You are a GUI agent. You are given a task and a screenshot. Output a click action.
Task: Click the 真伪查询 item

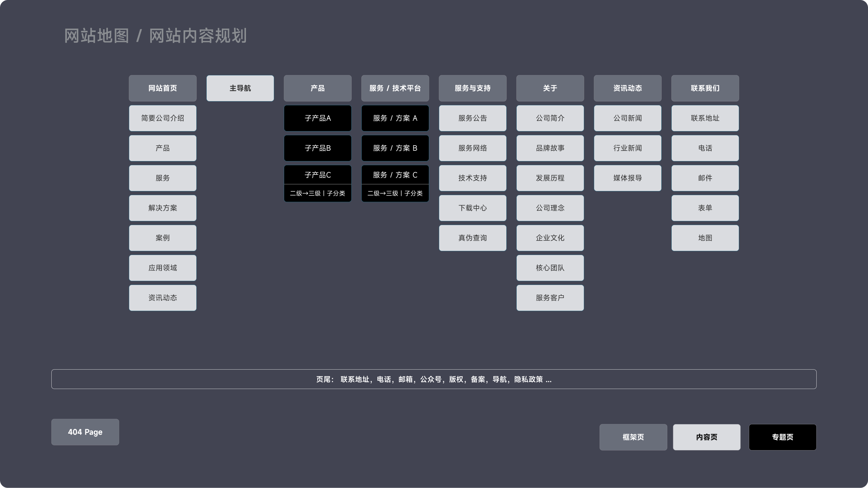473,238
